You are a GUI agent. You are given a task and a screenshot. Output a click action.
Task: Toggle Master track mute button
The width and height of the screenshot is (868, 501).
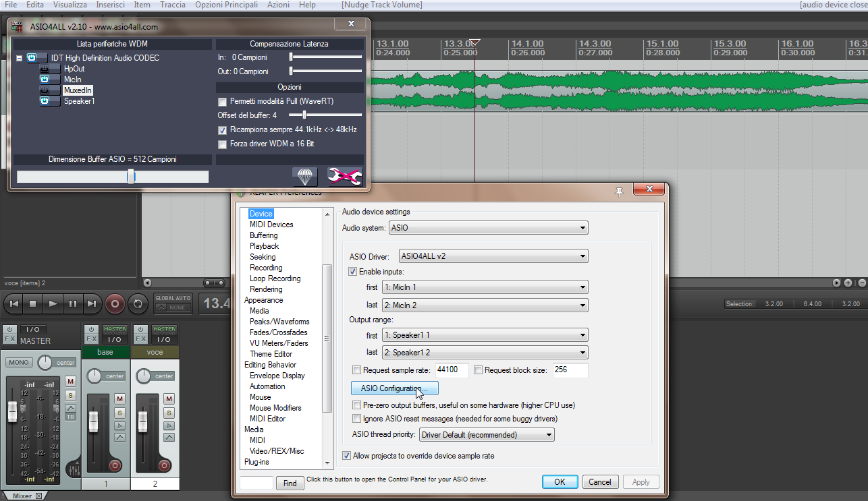(70, 382)
